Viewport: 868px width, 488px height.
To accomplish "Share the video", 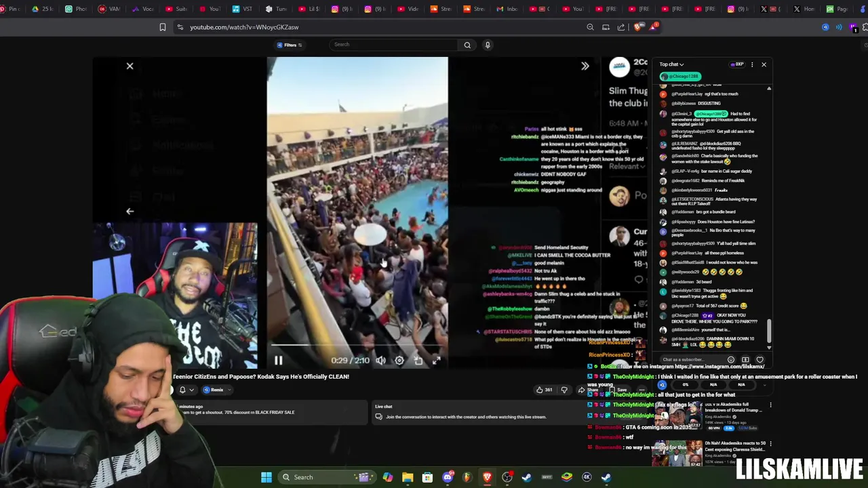I will 587,390.
